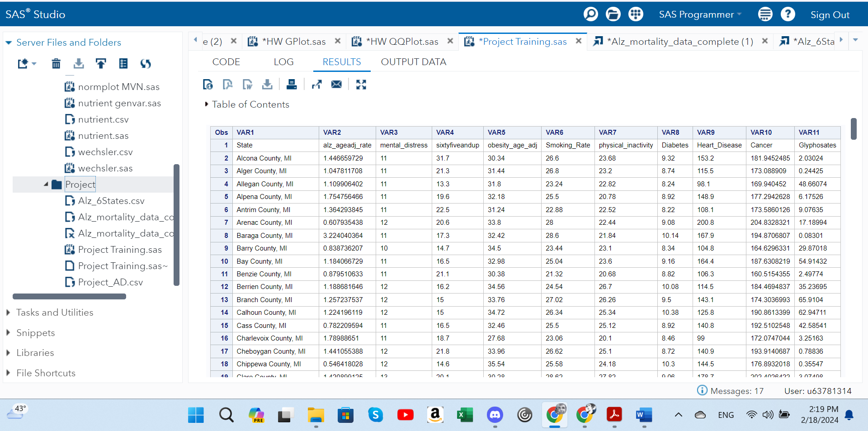Print the results output
Viewport: 868px width, 431px height.
click(x=292, y=85)
